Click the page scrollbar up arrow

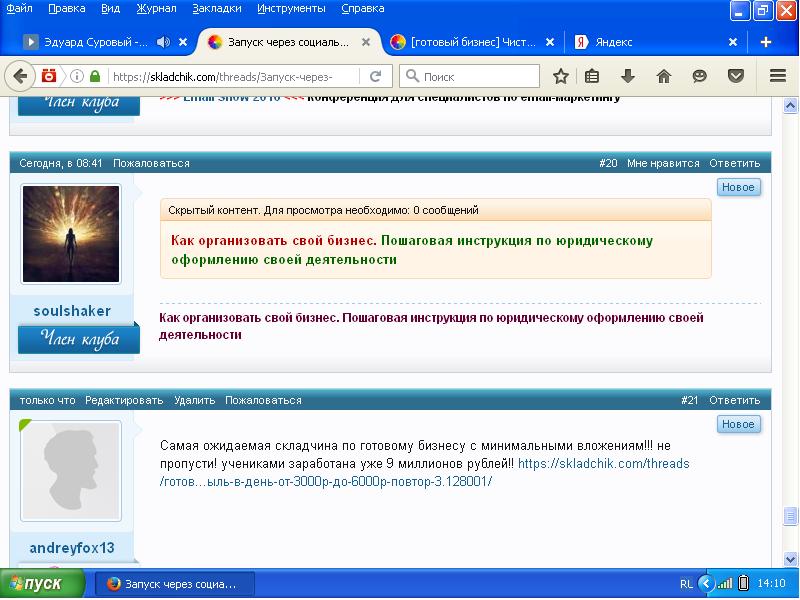coord(790,106)
